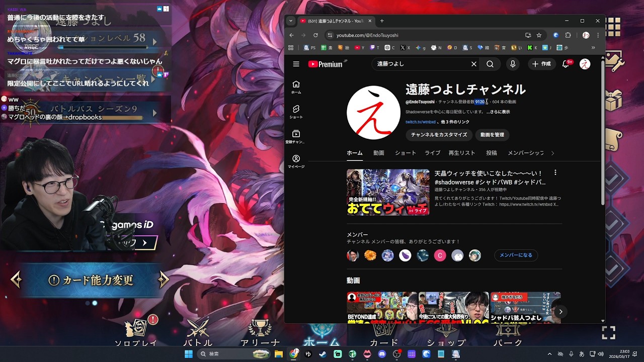Click the game banner's right arrow
Image resolution: width=644 pixels, height=362 pixels.
point(163,280)
